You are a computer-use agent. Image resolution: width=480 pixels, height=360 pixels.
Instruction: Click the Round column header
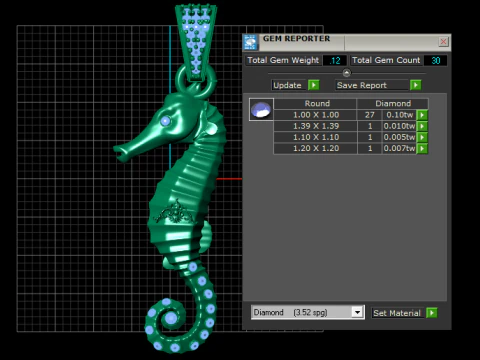(315, 104)
